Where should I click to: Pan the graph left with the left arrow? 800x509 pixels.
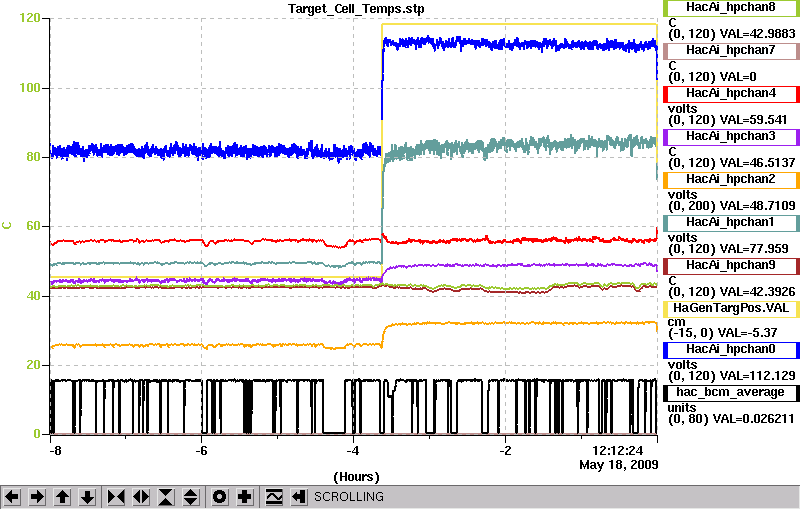pyautogui.click(x=12, y=497)
